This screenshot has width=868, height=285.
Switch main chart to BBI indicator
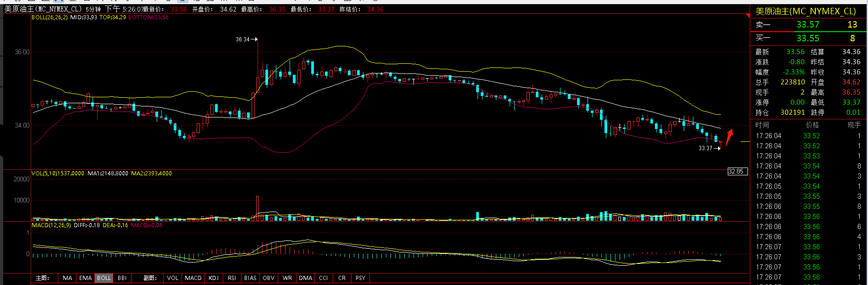coord(122,278)
